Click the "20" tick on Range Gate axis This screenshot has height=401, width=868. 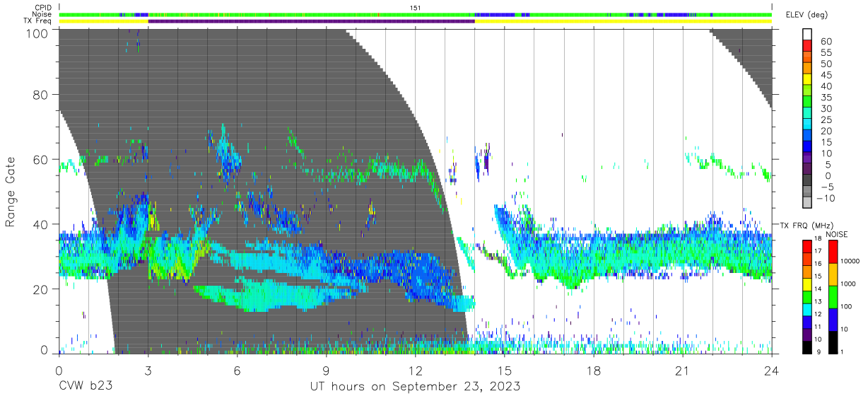click(42, 289)
